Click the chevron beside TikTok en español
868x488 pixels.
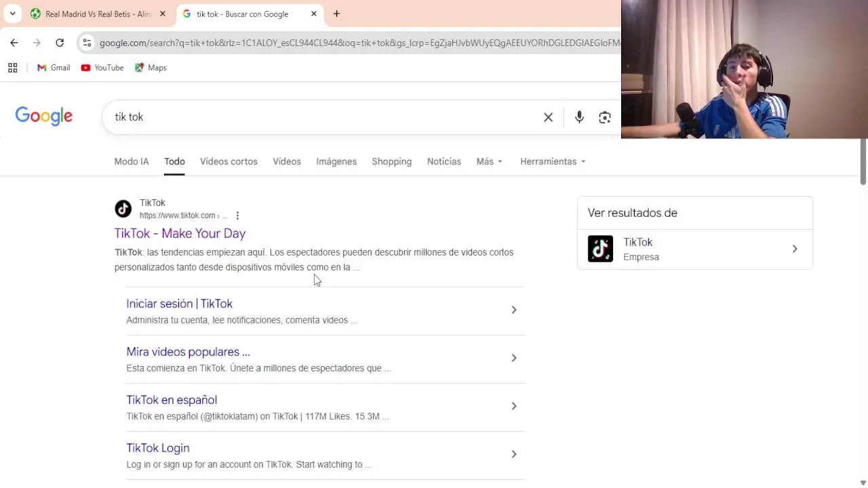[514, 406]
